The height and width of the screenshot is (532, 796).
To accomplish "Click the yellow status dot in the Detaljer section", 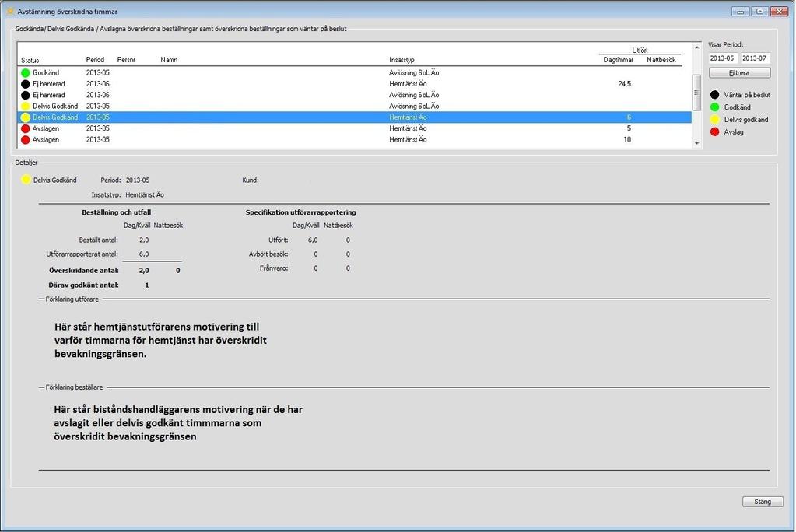I will click(26, 180).
